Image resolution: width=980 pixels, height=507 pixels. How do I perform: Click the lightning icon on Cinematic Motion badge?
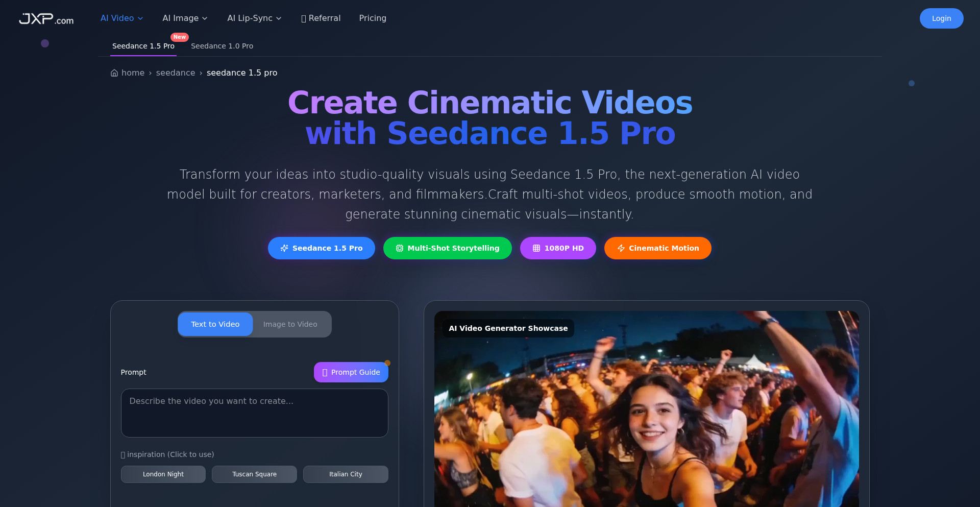[621, 248]
